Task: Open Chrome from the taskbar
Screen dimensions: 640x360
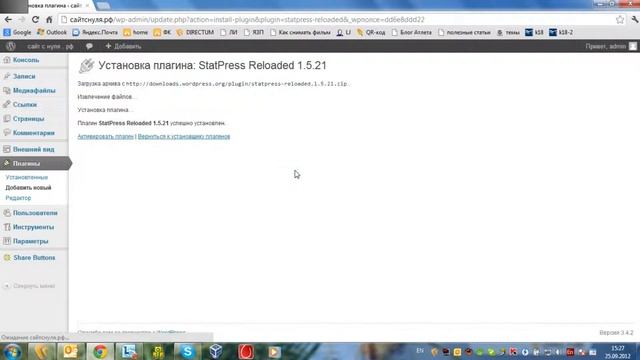Action: (x=100, y=351)
